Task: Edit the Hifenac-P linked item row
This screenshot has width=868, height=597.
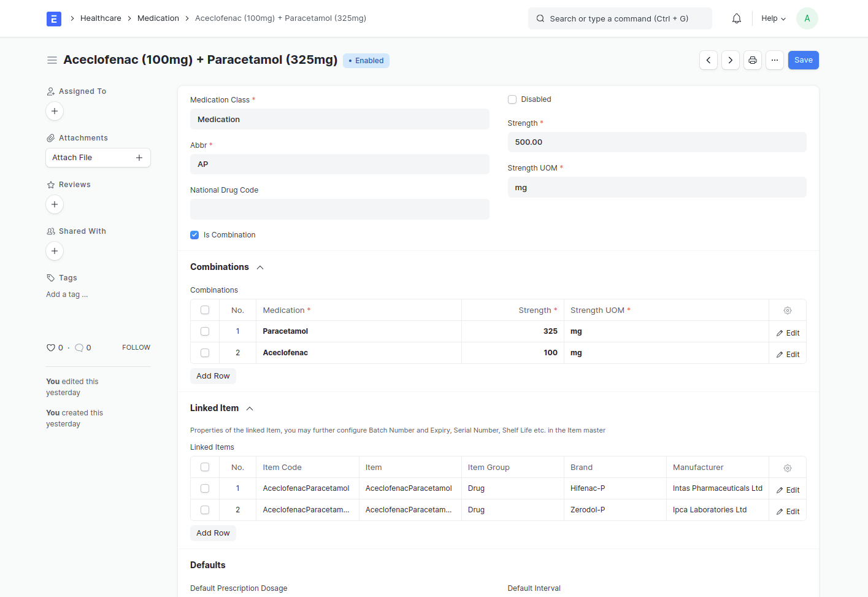Action: (788, 490)
